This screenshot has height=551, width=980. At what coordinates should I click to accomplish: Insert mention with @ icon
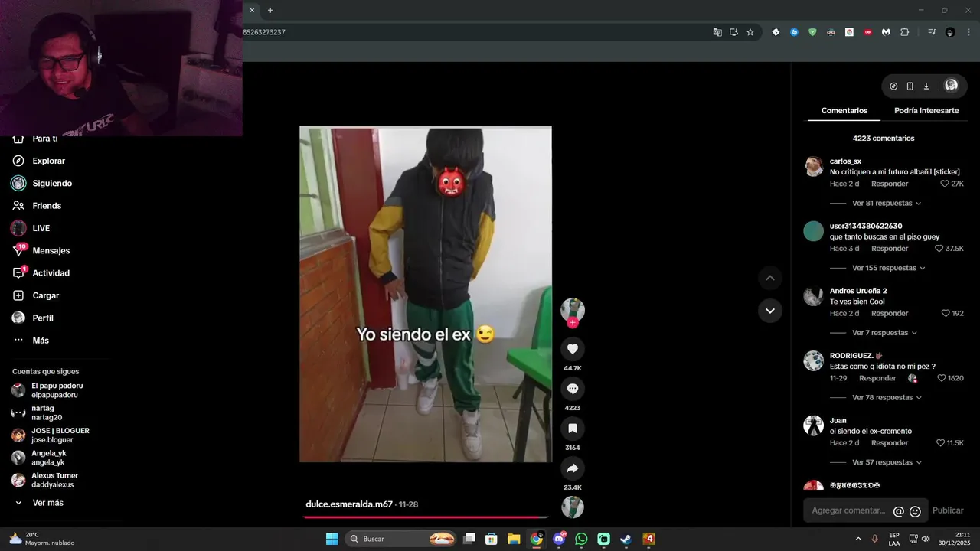click(899, 511)
